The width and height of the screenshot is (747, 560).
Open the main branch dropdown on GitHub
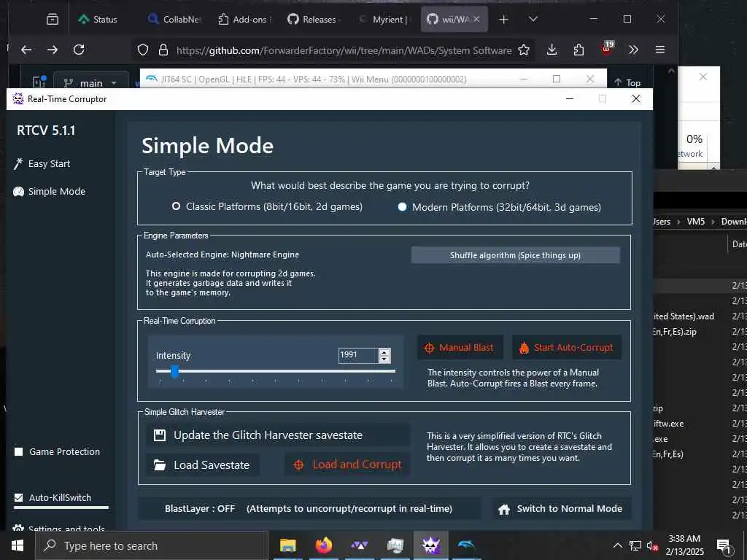(x=91, y=83)
